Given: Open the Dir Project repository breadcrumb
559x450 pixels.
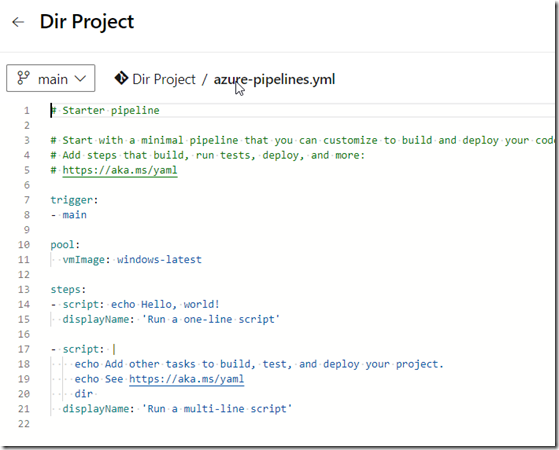Looking at the screenshot, I should [164, 79].
